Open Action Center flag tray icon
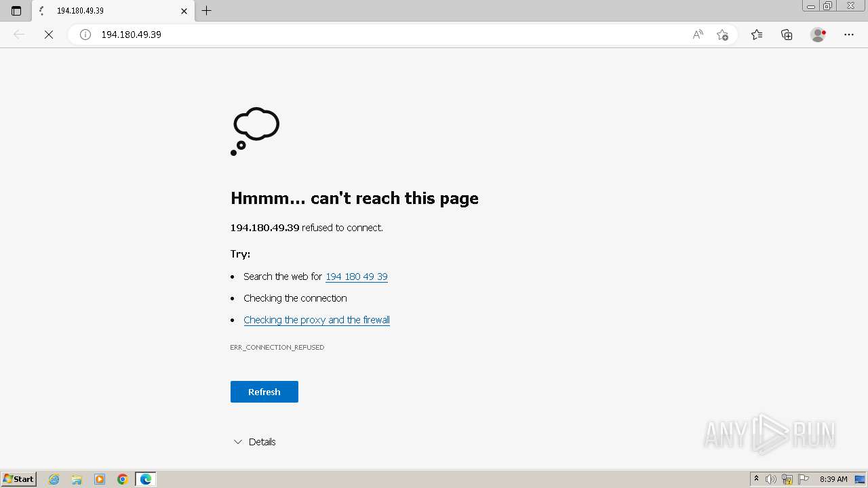This screenshot has height=488, width=868. (804, 479)
